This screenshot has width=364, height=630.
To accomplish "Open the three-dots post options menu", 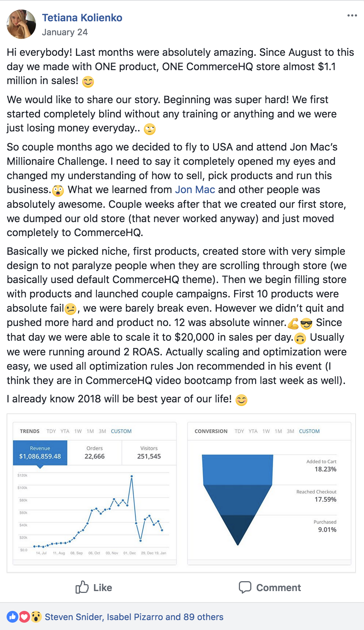I will 352,15.
